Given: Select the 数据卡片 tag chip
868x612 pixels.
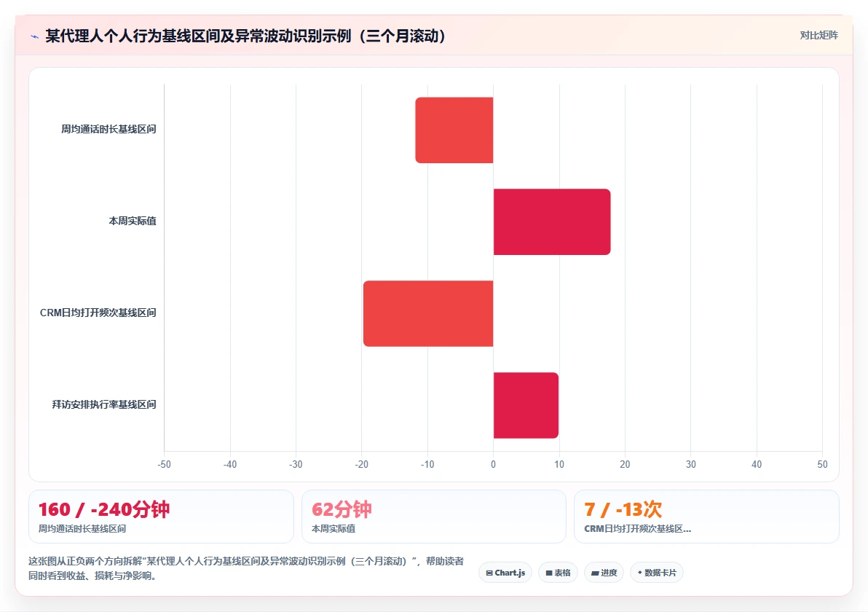Looking at the screenshot, I should (657, 573).
